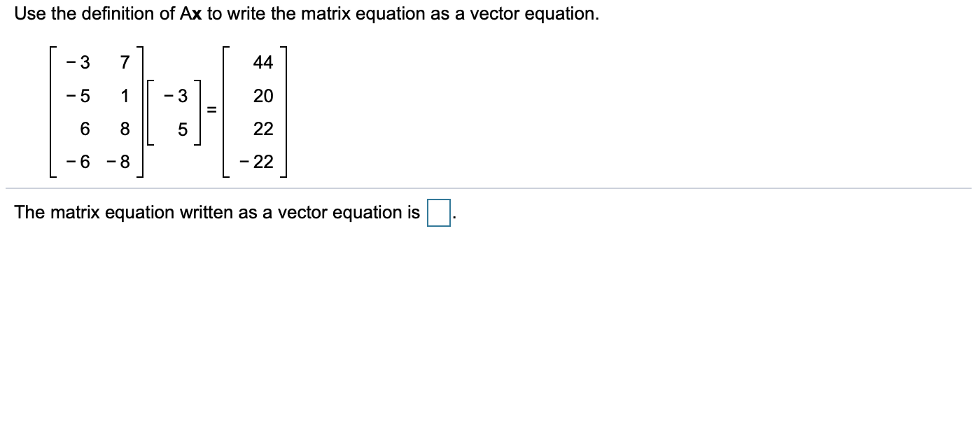Click the bold 'Ax' in the instructions
The height and width of the screenshot is (441, 980).
tap(191, 14)
